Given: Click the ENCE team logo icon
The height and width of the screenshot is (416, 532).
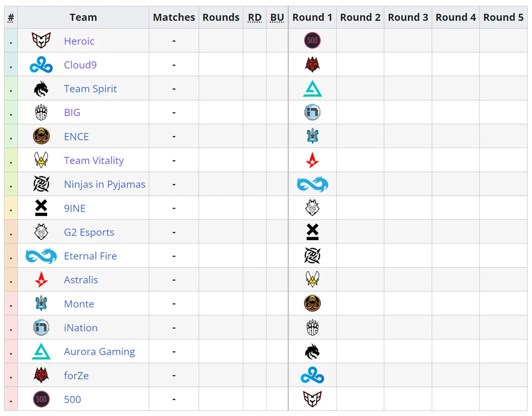Looking at the screenshot, I should [x=41, y=136].
